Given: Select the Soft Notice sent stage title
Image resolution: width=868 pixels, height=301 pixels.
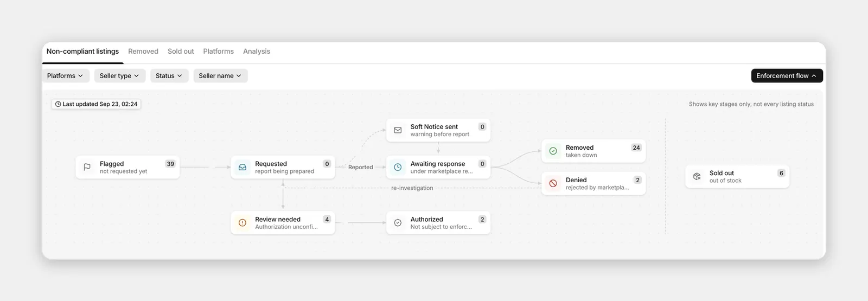Looking at the screenshot, I should [x=434, y=127].
